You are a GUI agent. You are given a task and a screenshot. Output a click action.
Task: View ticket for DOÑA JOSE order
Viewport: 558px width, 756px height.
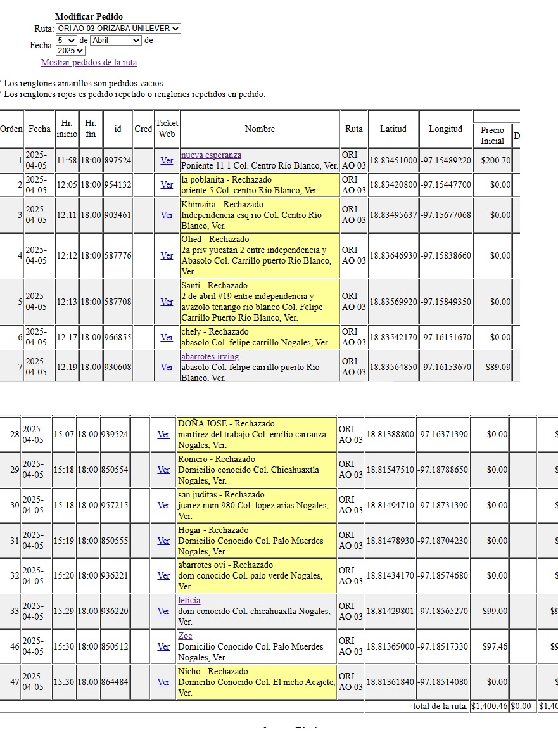click(163, 435)
